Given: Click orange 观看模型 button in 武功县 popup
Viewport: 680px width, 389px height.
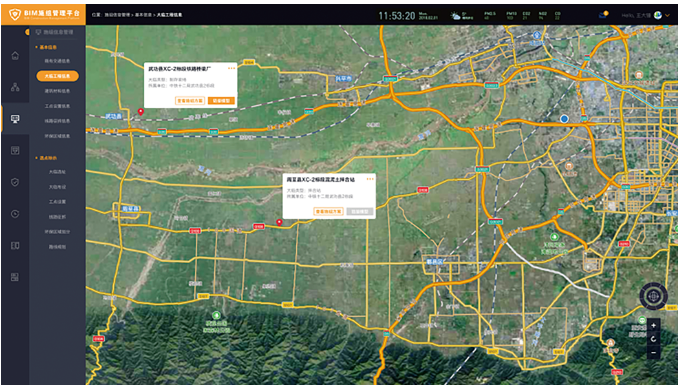Looking at the screenshot, I should click(x=221, y=101).
